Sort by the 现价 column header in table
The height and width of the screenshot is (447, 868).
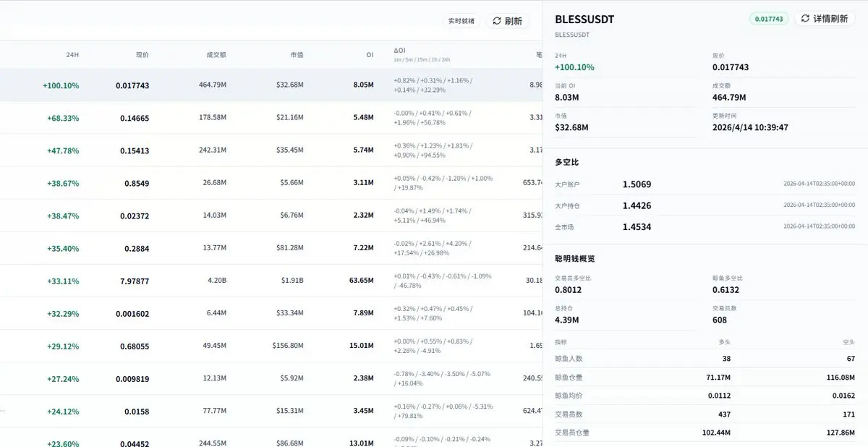click(x=142, y=55)
